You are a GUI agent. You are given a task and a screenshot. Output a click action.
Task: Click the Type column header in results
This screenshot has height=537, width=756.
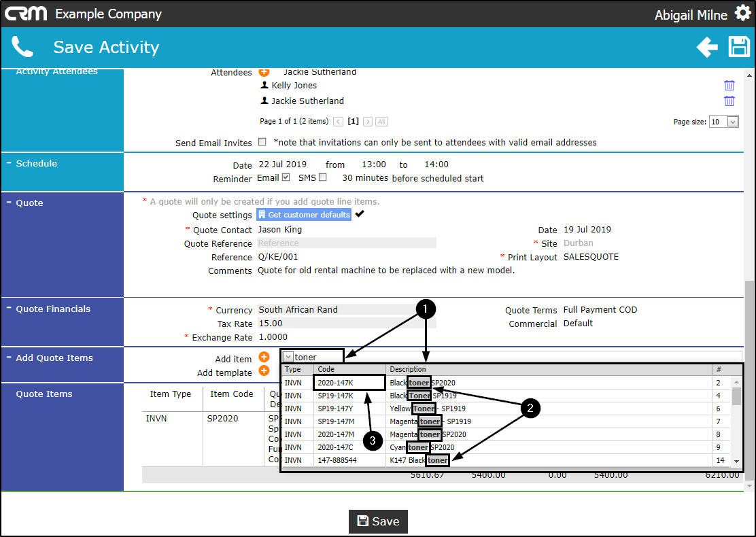pos(298,369)
